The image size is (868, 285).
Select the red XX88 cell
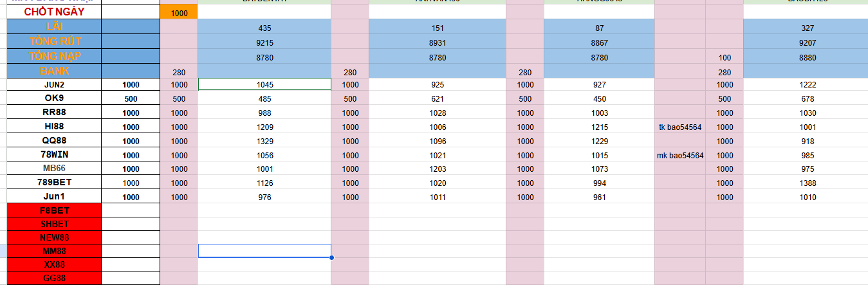(54, 265)
